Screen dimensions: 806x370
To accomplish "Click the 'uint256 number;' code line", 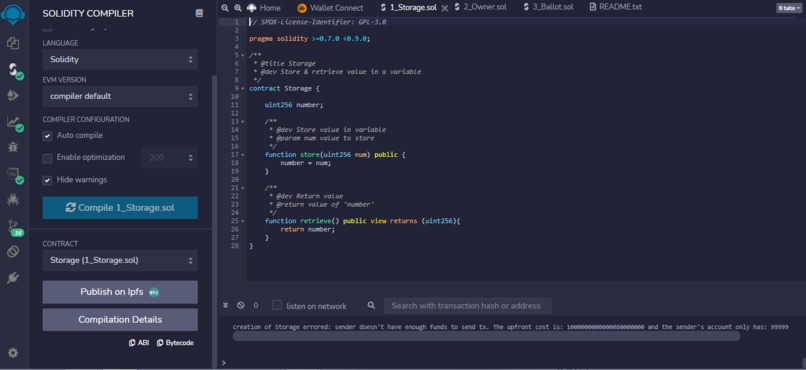I will click(295, 105).
